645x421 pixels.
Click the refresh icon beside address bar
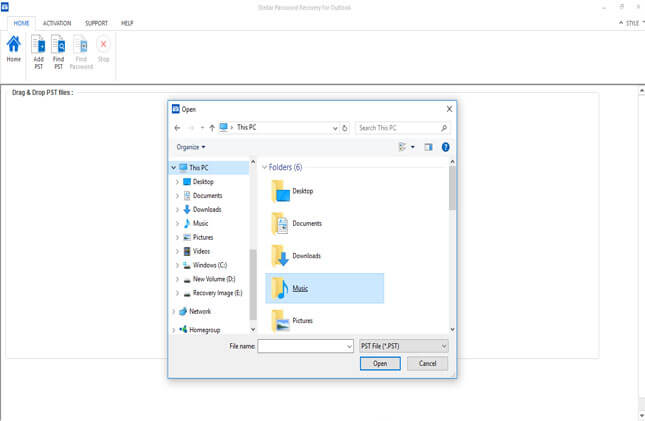pos(345,128)
